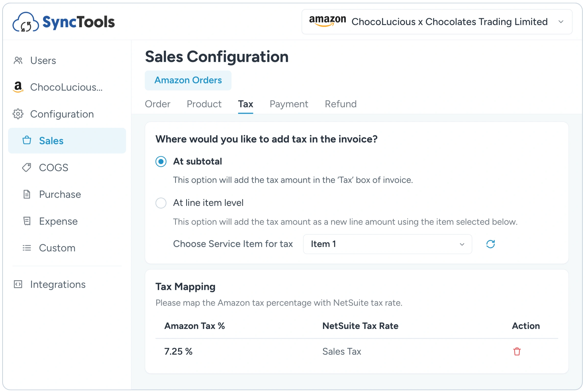Select the At line item level option

(161, 203)
